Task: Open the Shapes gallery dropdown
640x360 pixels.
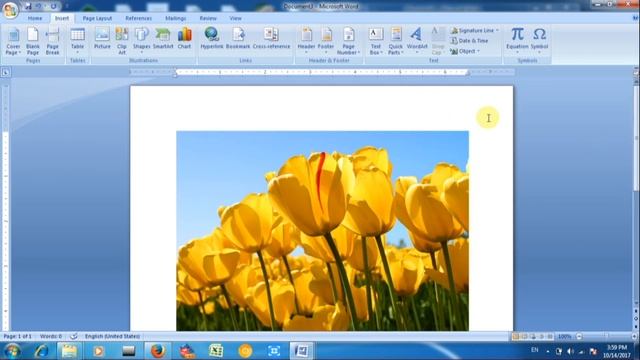Action: coord(142,41)
